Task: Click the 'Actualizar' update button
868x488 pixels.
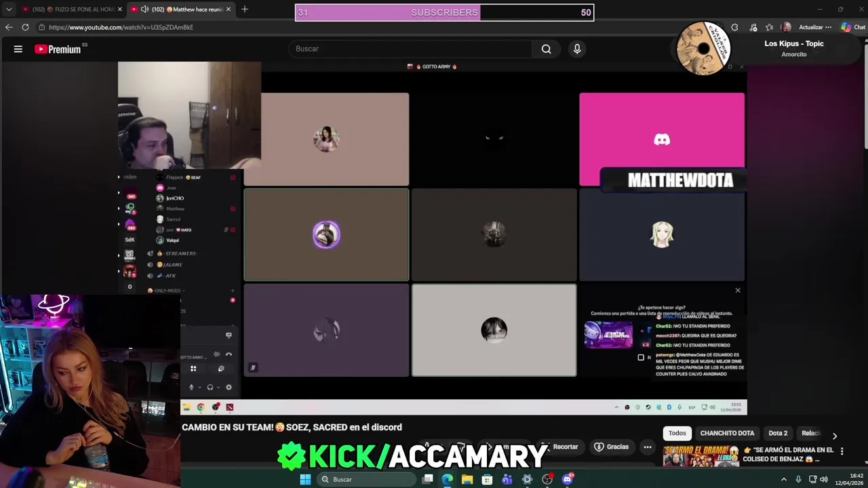Action: 810,27
